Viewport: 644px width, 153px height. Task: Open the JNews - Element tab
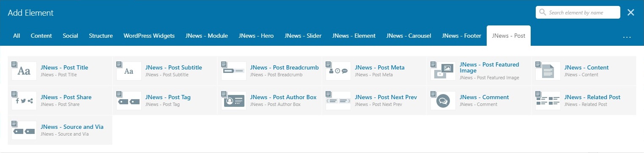tap(354, 36)
